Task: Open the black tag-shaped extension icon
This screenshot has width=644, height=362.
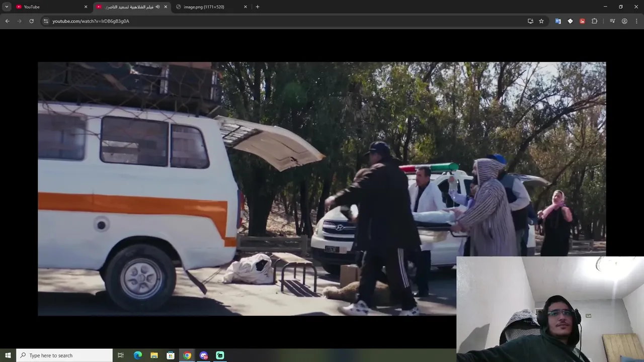Action: [x=570, y=21]
